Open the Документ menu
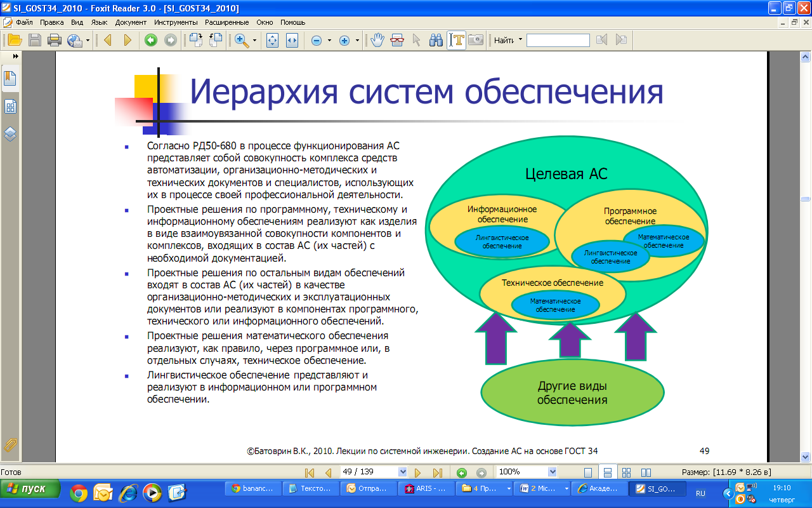 [x=131, y=22]
